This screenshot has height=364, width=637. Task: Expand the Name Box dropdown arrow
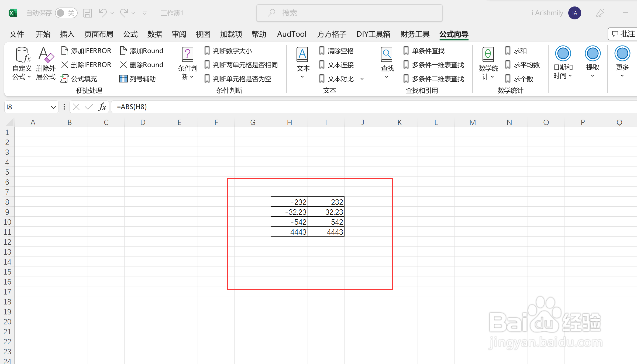pyautogui.click(x=53, y=107)
